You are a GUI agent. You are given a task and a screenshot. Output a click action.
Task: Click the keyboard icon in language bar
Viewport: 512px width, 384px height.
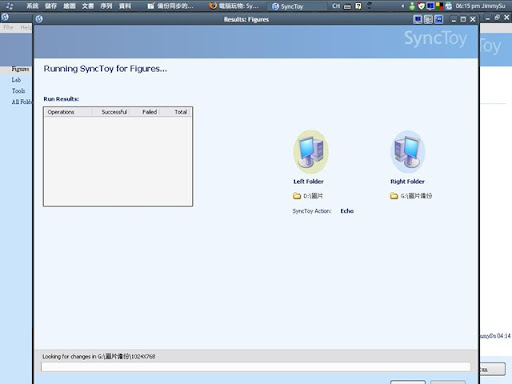point(347,6)
